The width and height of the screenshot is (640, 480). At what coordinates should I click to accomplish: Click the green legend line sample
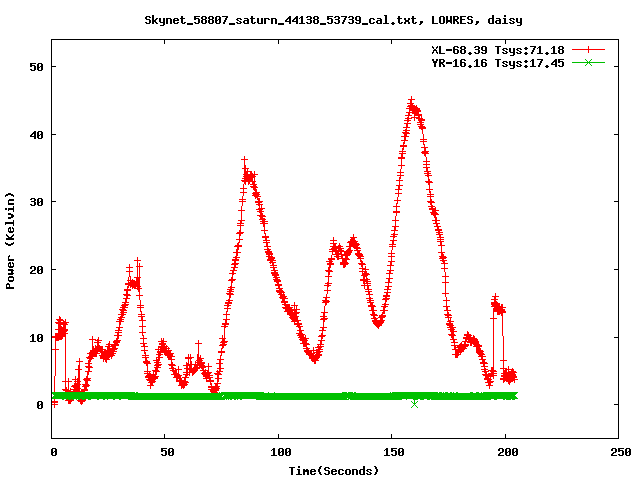[x=588, y=62]
